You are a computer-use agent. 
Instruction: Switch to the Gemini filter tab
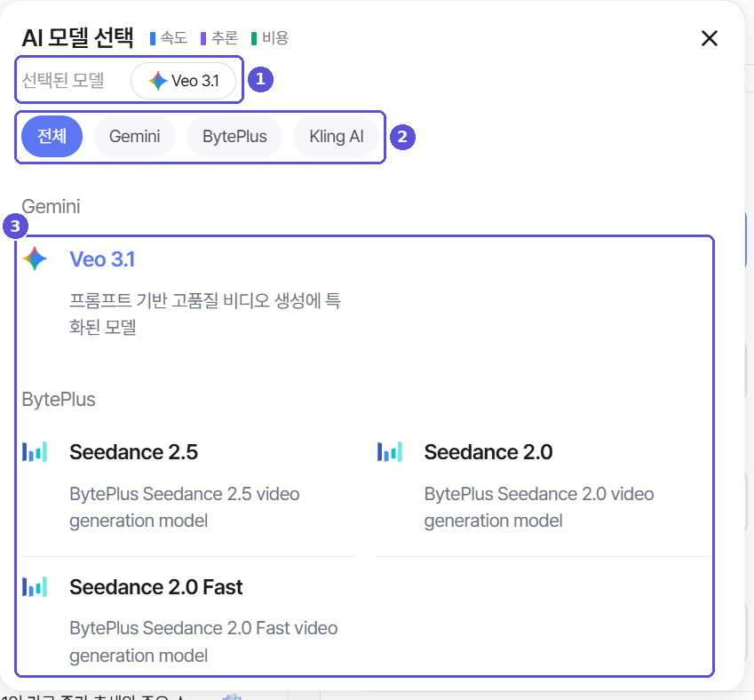click(135, 136)
